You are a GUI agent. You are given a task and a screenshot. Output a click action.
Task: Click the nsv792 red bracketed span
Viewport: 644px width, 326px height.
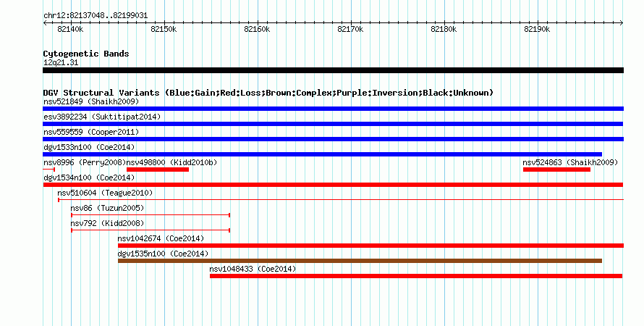point(151,230)
